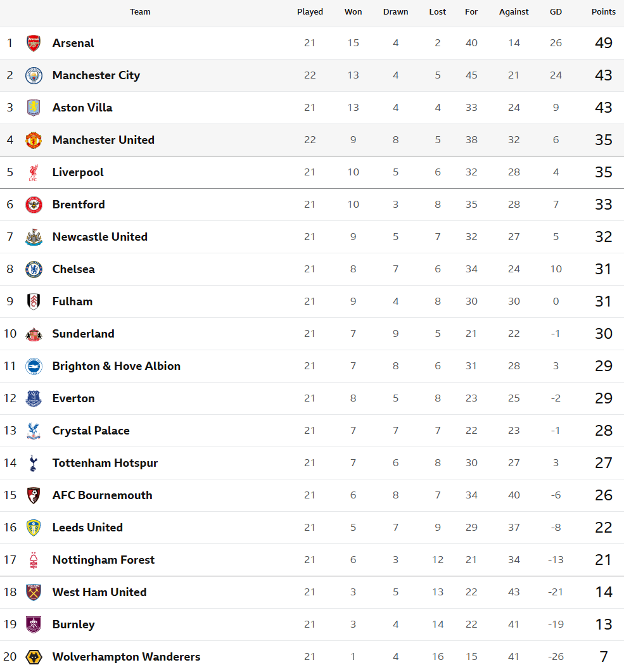Click the West Ham United crest
The height and width of the screenshot is (672, 624).
[34, 592]
